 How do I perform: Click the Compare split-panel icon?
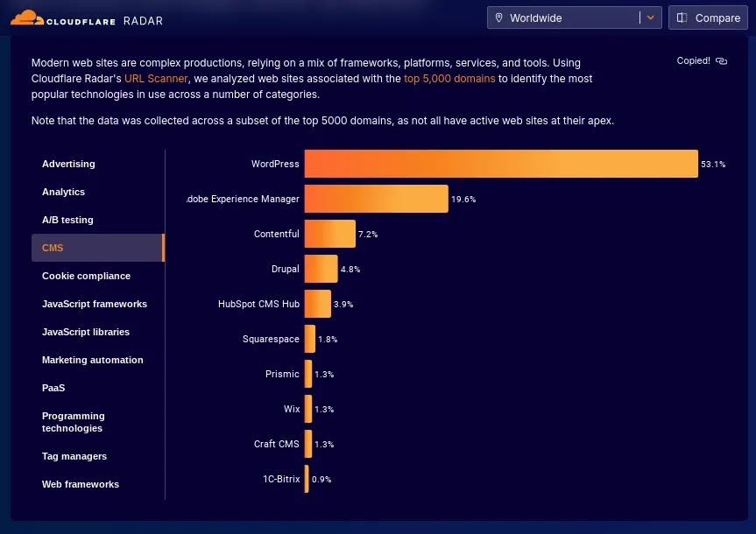pyautogui.click(x=682, y=18)
